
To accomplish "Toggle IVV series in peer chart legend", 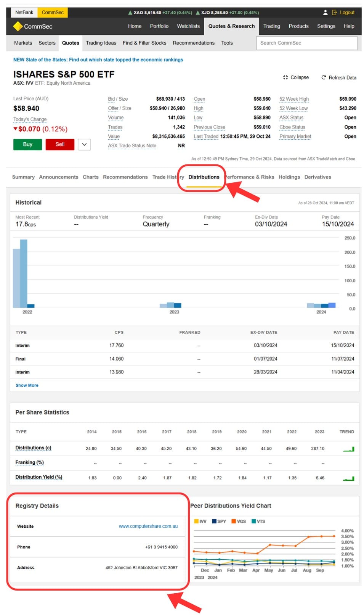I will pyautogui.click(x=200, y=521).
